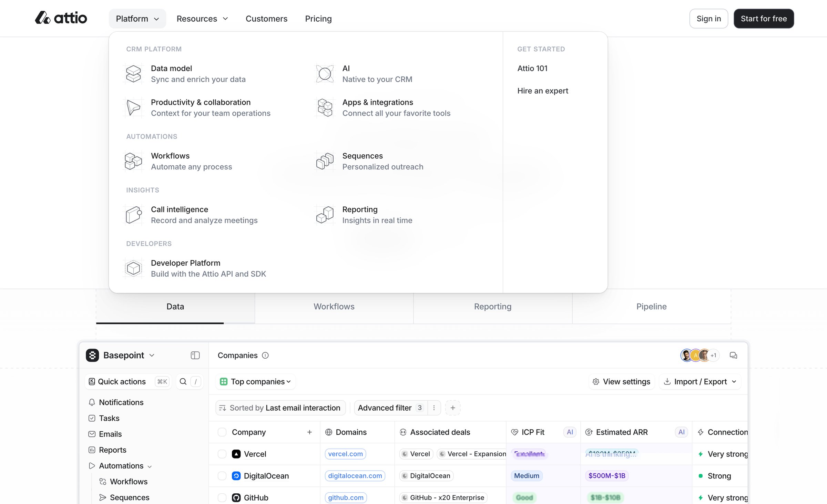The height and width of the screenshot is (504, 827).
Task: Open the Advanced filter options
Action: click(391, 408)
